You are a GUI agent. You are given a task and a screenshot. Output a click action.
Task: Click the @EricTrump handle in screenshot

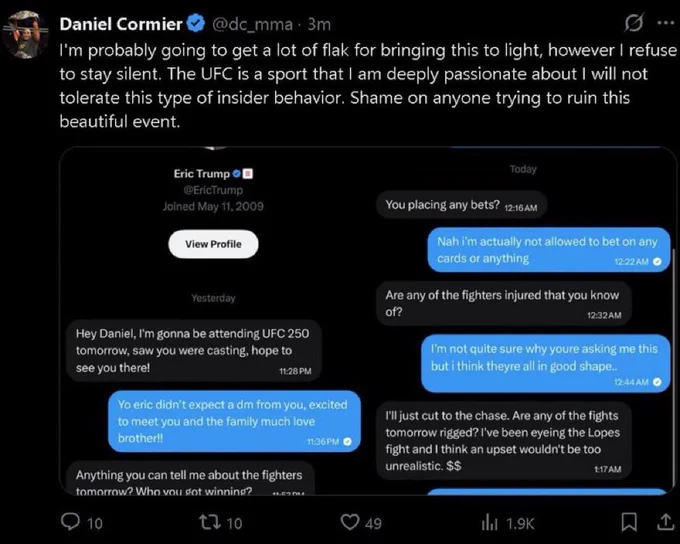(213, 190)
